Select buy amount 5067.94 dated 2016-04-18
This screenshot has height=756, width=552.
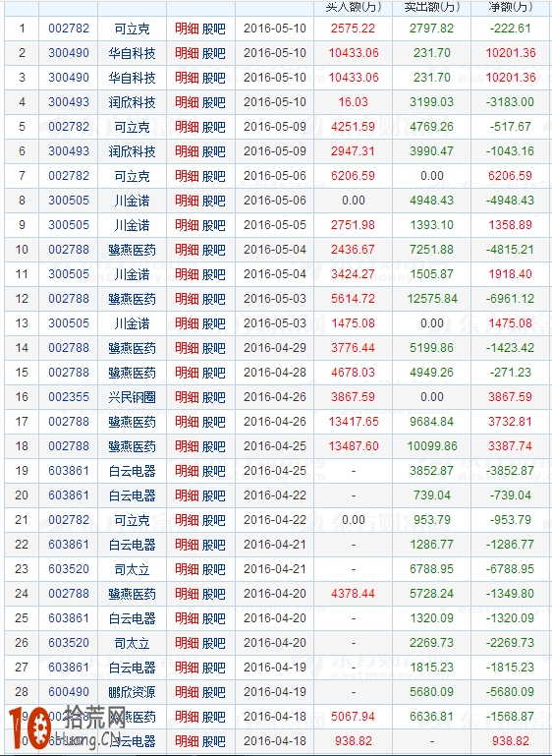tap(353, 717)
